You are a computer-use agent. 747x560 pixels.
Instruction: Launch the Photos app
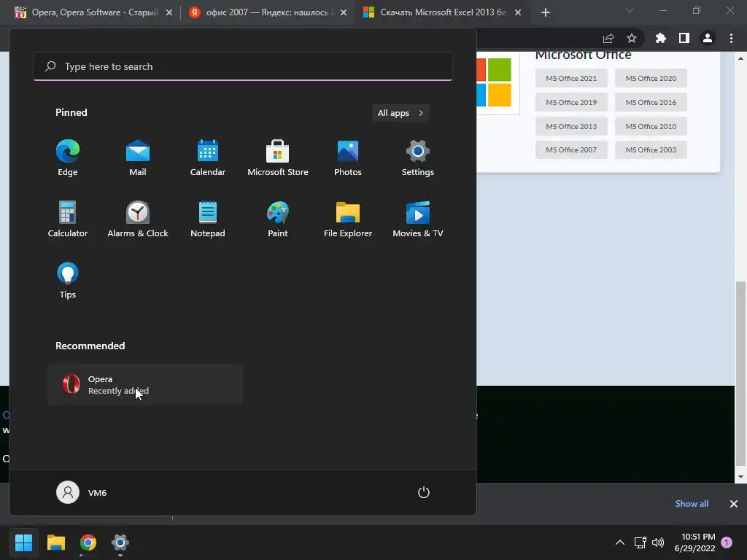click(348, 158)
